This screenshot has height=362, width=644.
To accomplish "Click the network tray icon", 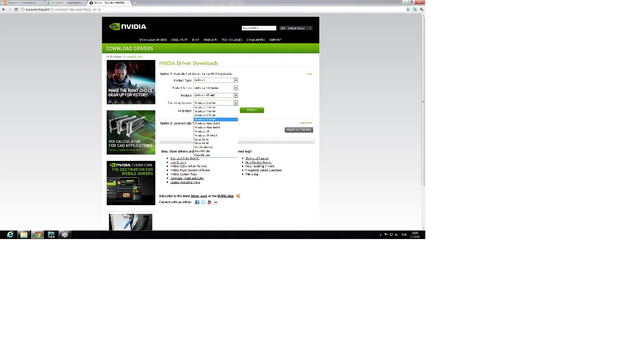I will [x=391, y=235].
